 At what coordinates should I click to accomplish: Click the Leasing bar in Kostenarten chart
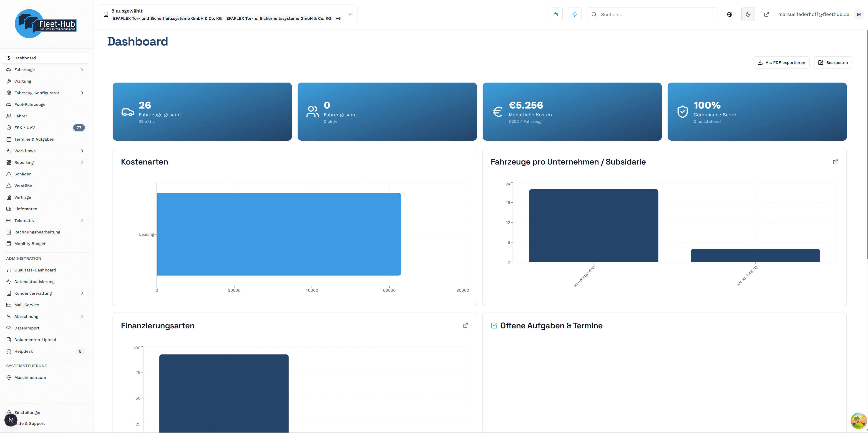pyautogui.click(x=278, y=234)
